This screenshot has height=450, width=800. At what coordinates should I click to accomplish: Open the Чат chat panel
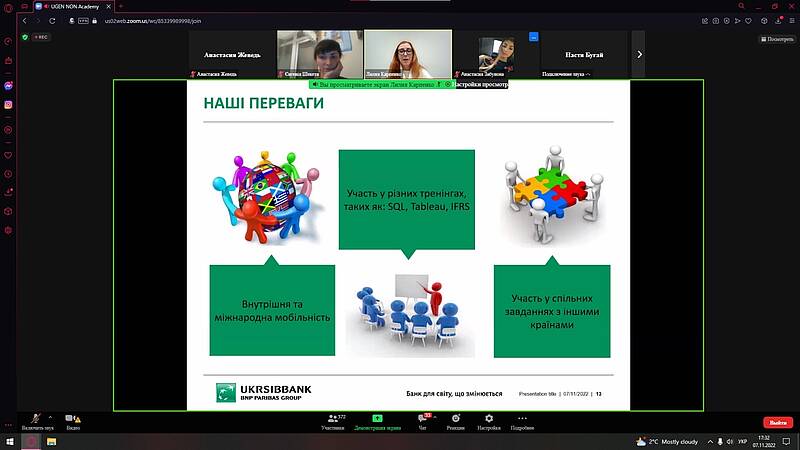click(421, 419)
